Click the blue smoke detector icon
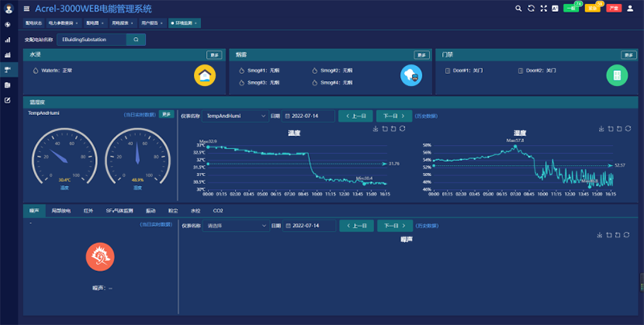The width and height of the screenshot is (644, 325). (411, 76)
